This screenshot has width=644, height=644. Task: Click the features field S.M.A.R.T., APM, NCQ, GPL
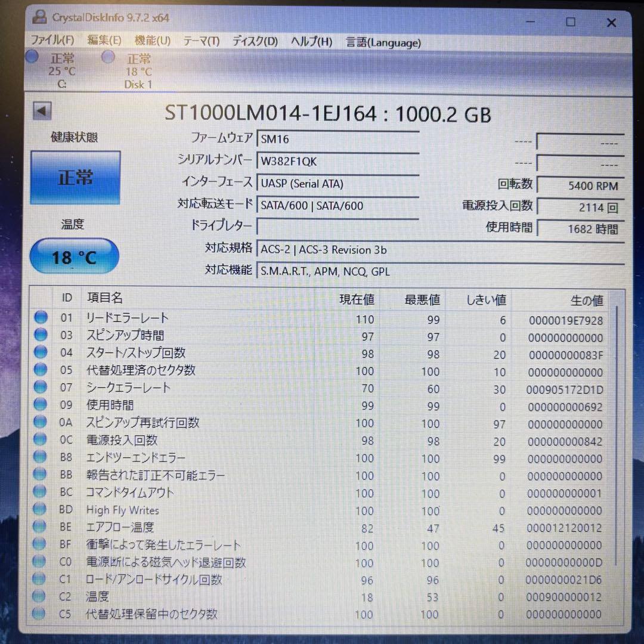[x=440, y=271]
